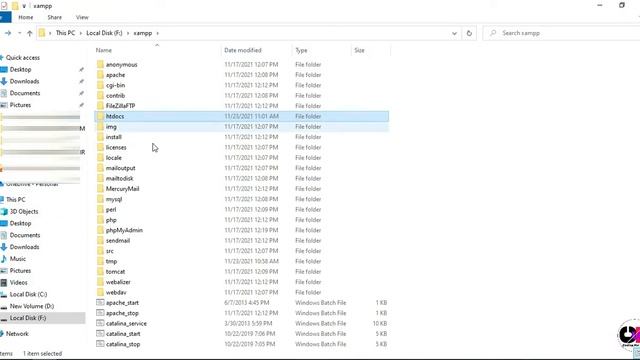Open recent locations dropdown arrow
This screenshot has width=640, height=360.
point(19,33)
